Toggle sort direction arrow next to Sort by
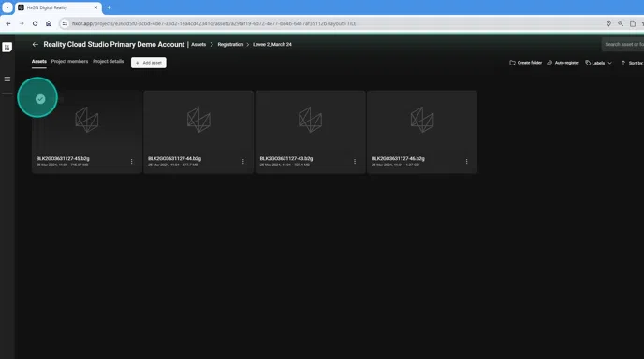Viewport: 644px width, 359px height. [623, 63]
